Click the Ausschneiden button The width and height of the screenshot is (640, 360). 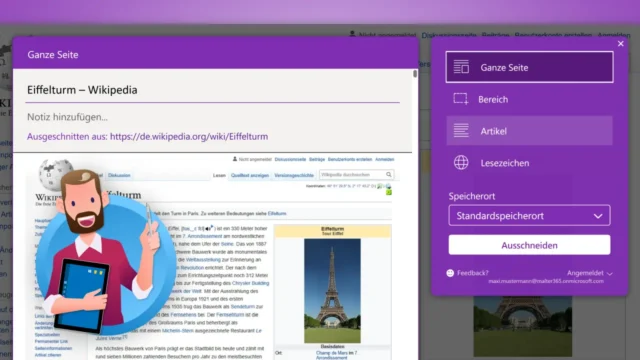pos(529,245)
